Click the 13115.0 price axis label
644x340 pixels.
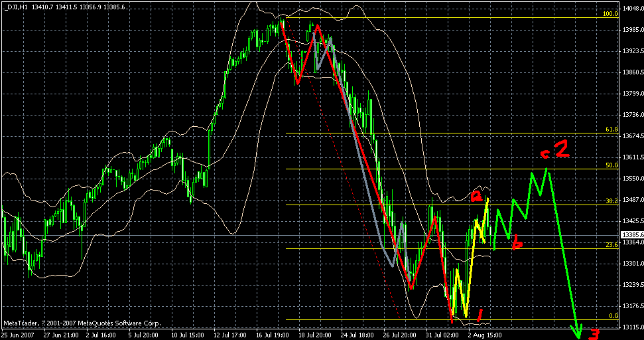click(x=633, y=327)
